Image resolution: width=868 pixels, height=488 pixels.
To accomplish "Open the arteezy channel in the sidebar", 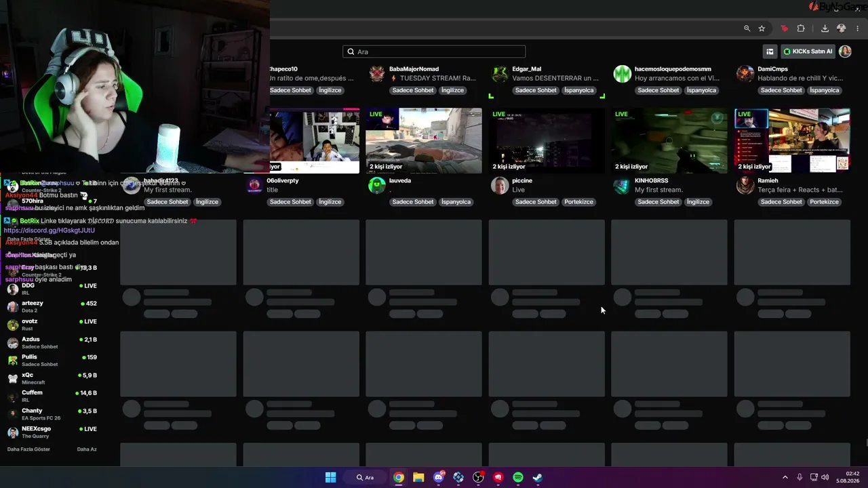I will coord(52,306).
